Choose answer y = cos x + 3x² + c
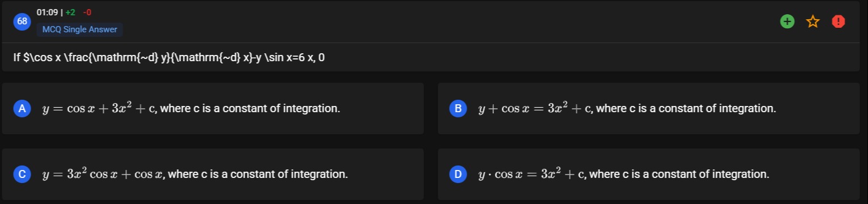This screenshot has width=868, height=204. pos(213,108)
